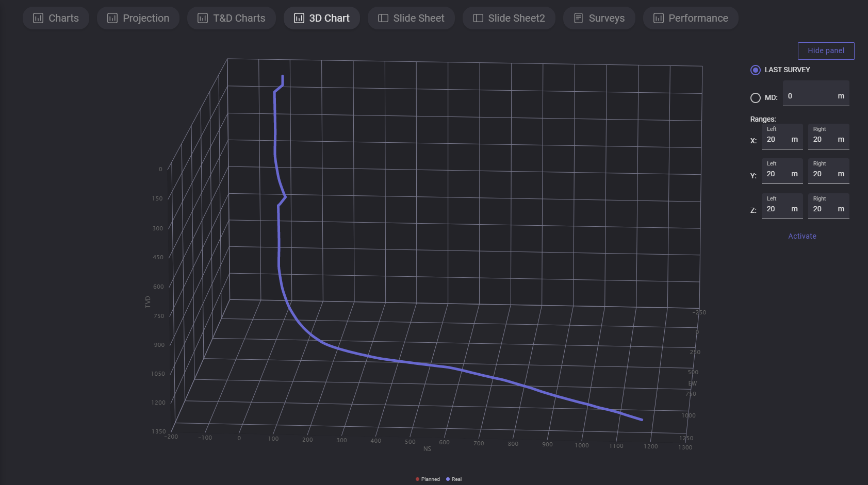
Task: Select the LAST SURVEY radio button
Action: coord(756,70)
